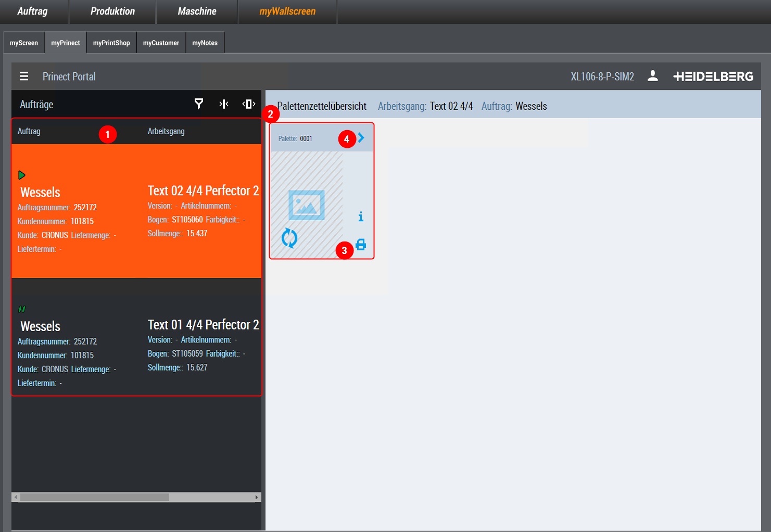Click the refresh icon on pallet card

[289, 238]
